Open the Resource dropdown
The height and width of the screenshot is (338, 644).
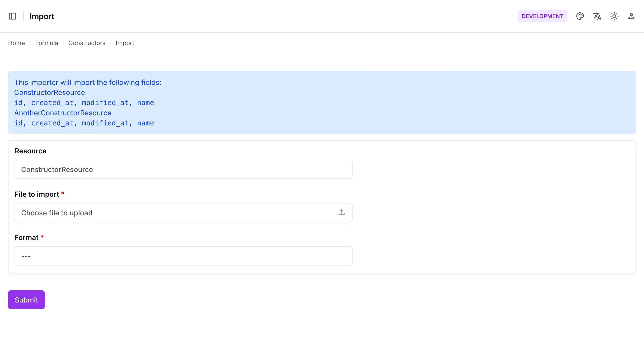pos(183,169)
